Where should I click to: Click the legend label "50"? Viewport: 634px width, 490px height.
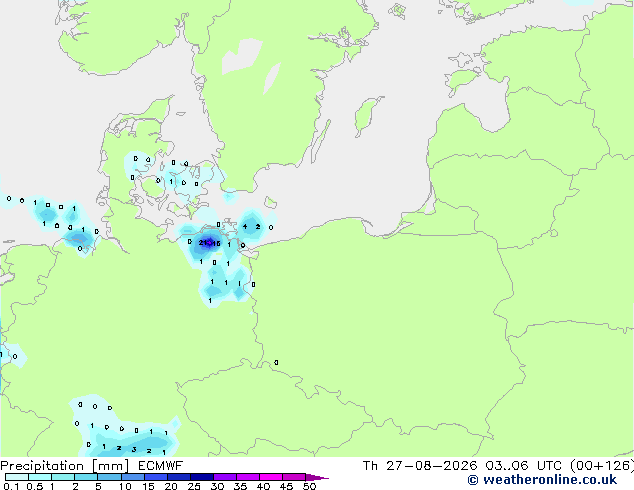(x=309, y=486)
